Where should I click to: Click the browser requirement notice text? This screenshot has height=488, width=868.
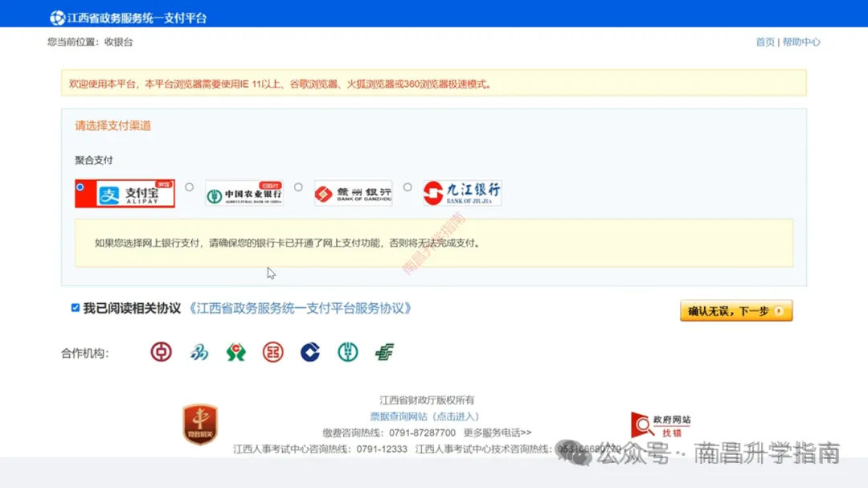coord(280,84)
